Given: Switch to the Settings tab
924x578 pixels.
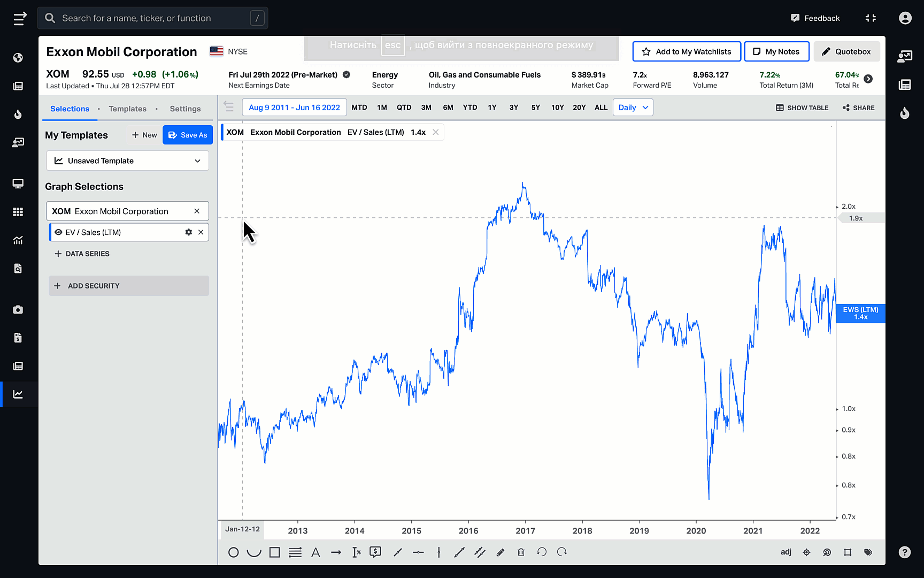Looking at the screenshot, I should [185, 109].
